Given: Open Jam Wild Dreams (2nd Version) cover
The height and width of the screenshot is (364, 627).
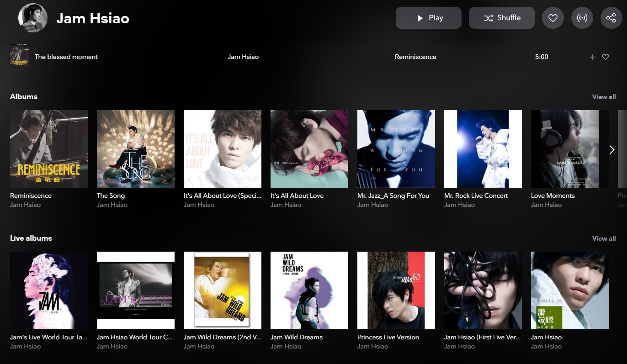Looking at the screenshot, I should [x=223, y=290].
